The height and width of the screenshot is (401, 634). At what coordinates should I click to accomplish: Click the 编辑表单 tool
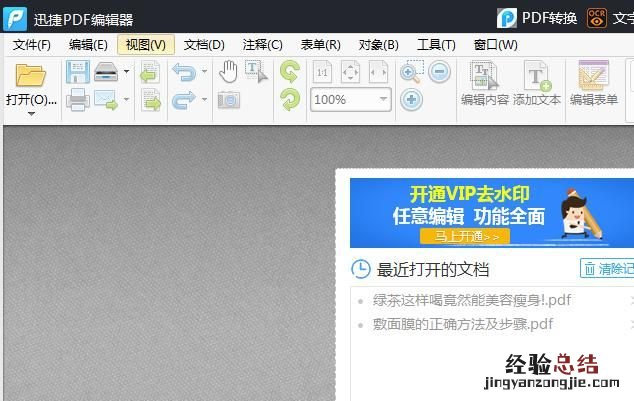tap(594, 83)
